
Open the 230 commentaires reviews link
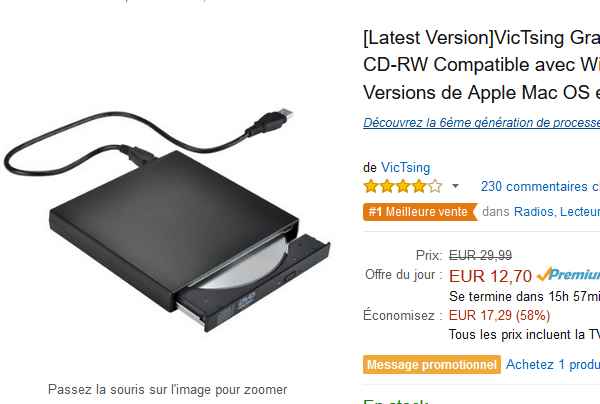(x=540, y=187)
